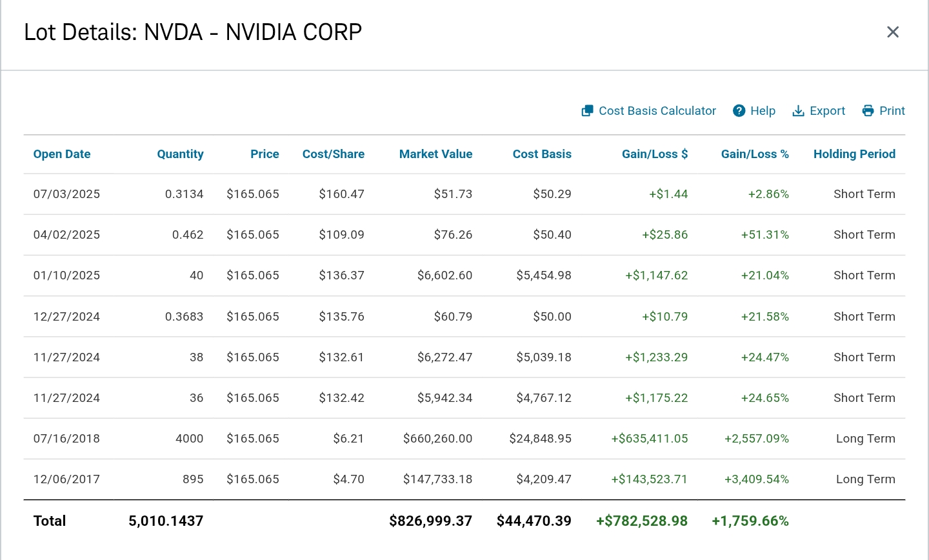Click gain of +$143,523.71

650,479
